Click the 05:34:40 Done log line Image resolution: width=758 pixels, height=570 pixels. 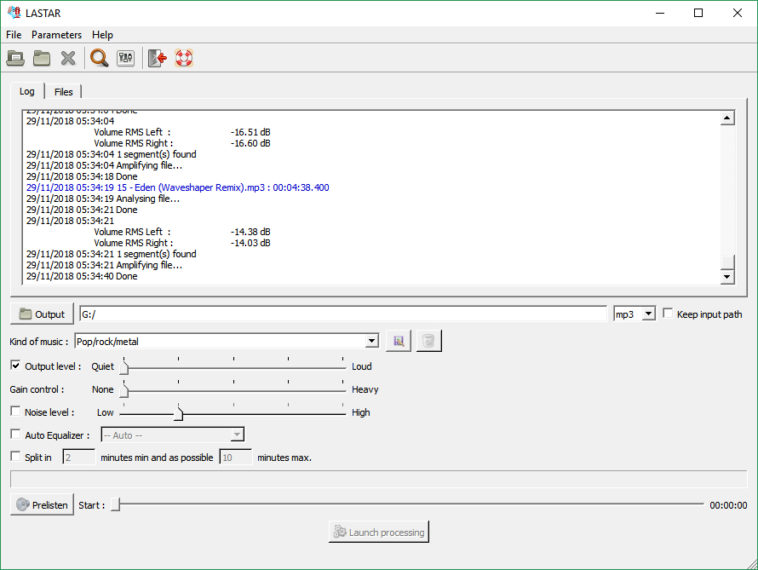pyautogui.click(x=82, y=276)
